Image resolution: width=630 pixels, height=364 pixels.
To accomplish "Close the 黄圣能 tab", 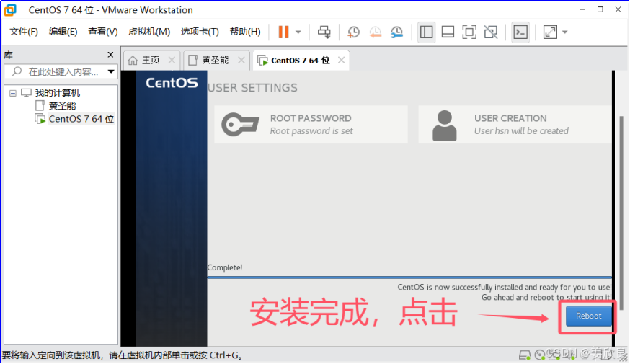I will [x=241, y=60].
